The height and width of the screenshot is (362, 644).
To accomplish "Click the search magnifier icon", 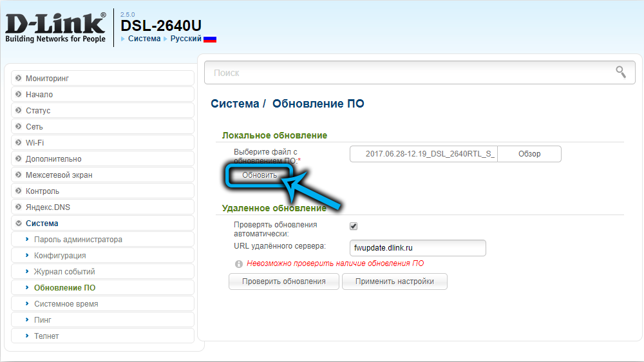I will click(x=621, y=72).
